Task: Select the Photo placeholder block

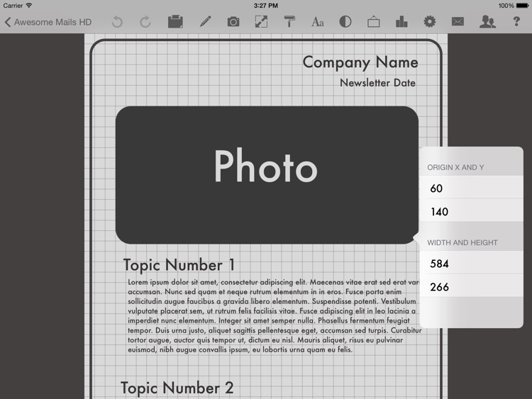Action: [267, 175]
